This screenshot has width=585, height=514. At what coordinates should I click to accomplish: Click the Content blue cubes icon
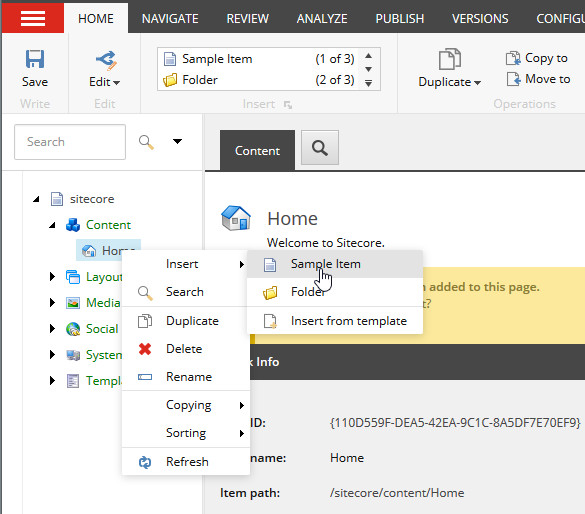[x=73, y=225]
